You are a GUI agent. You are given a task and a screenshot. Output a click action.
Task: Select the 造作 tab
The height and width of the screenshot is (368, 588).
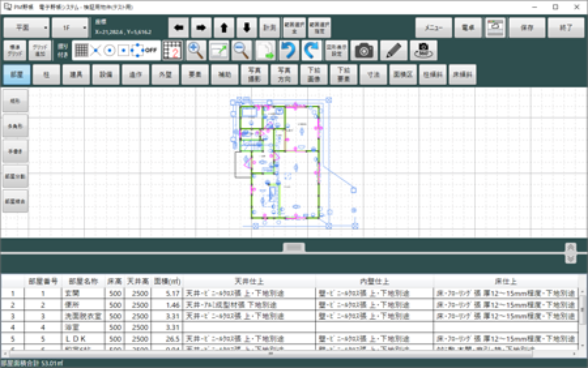coord(135,74)
